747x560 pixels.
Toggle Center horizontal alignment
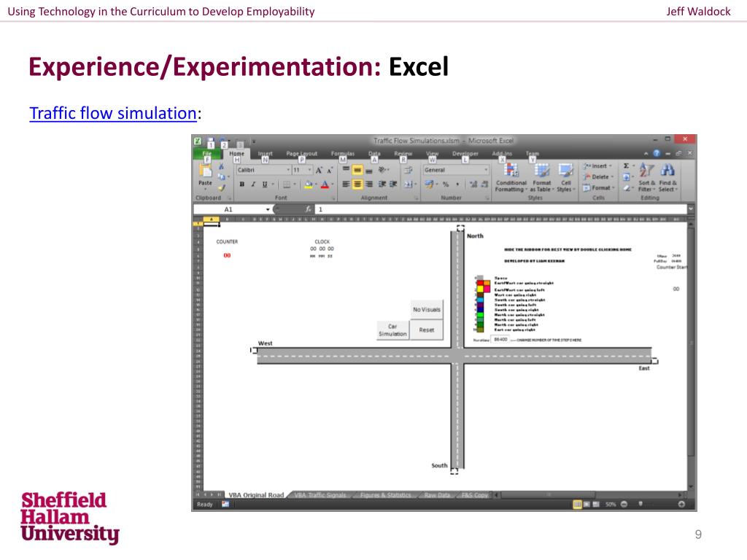point(357,184)
